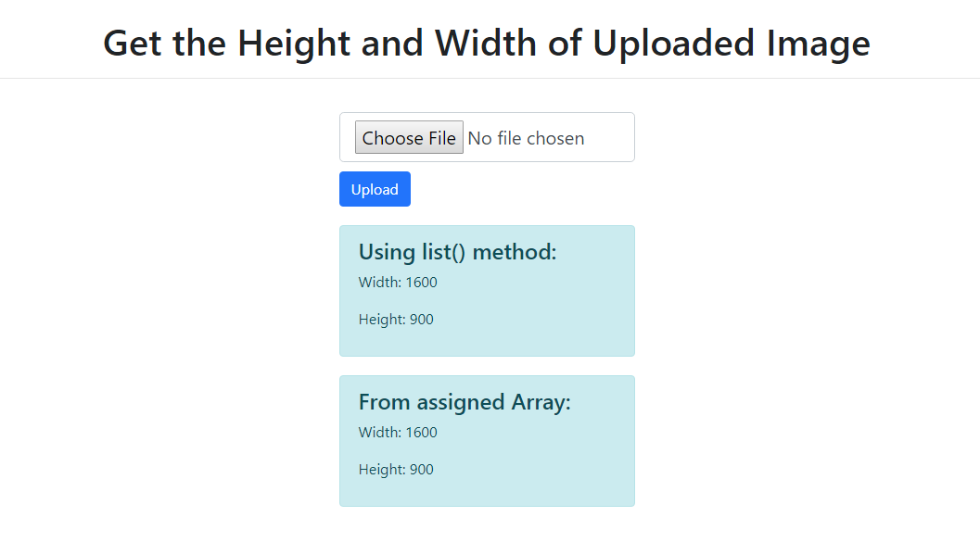Viewport: 980px width, 542px height.
Task: Select Width: 1600 in assigned Array box
Action: coord(398,432)
